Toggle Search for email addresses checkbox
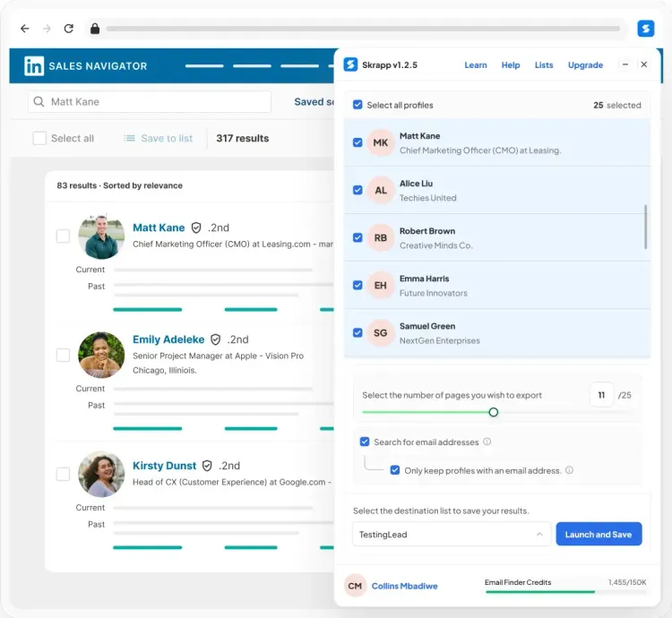Image resolution: width=672 pixels, height=618 pixels. tap(365, 442)
